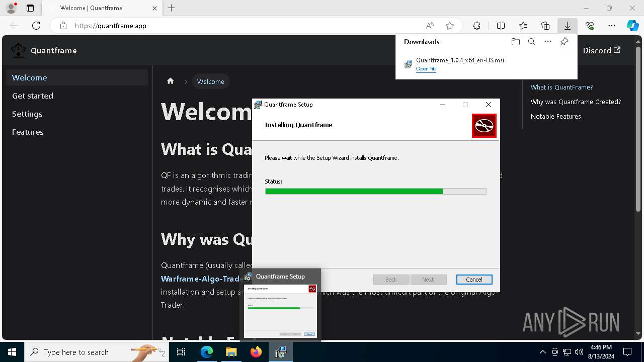The image size is (644, 362).
Task: Open Microsoft Edge from taskbar
Action: tap(207, 352)
